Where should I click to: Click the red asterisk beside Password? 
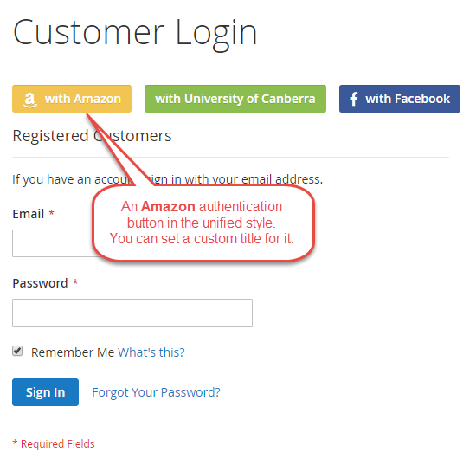75,282
